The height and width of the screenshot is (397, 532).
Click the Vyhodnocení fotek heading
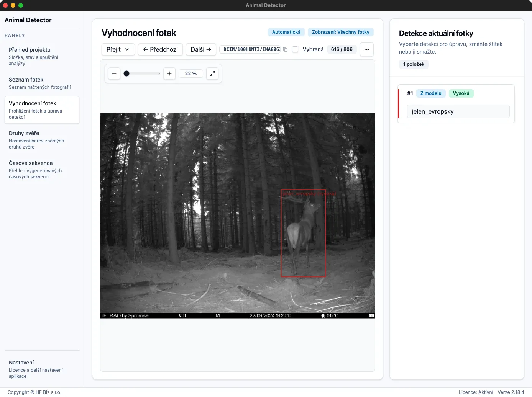click(x=139, y=33)
